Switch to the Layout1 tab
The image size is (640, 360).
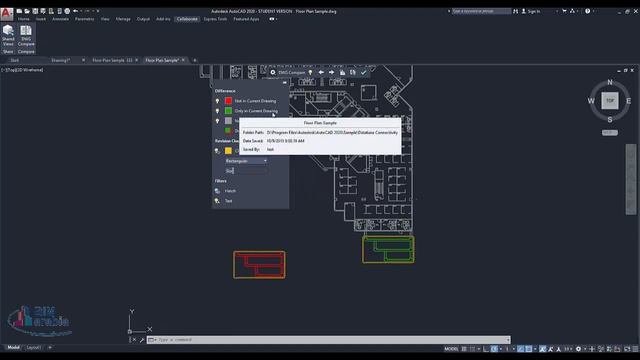pyautogui.click(x=33, y=347)
